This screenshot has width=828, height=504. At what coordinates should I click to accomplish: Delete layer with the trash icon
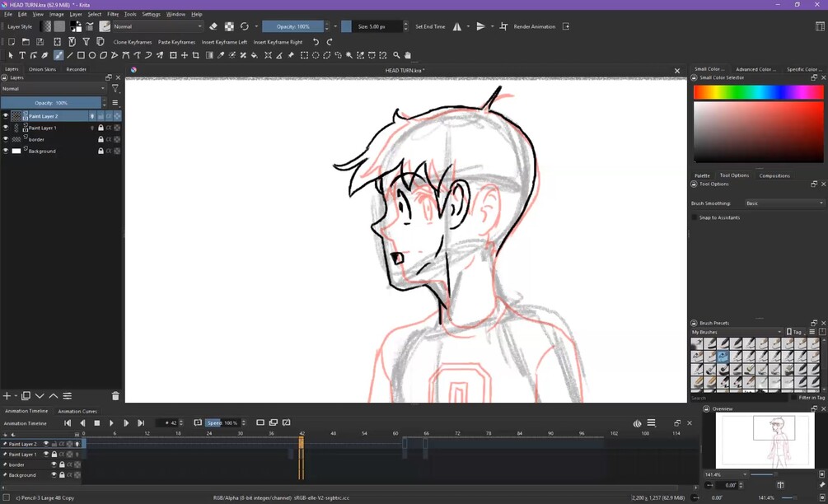point(115,396)
